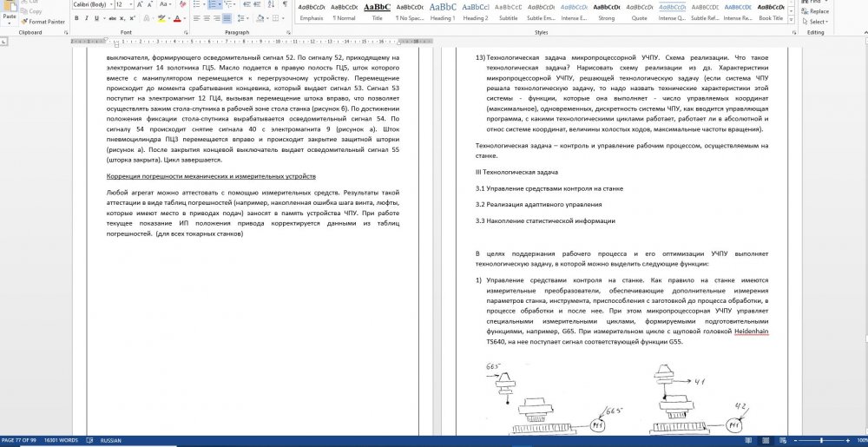This screenshot has height=447, width=868.
Task: Apply subscript formatting
Action: click(123, 18)
